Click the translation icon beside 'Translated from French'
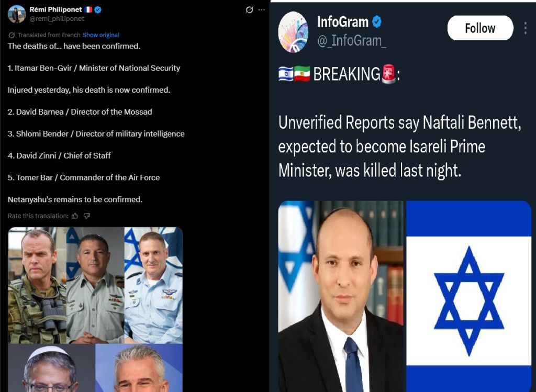Image resolution: width=536 pixels, height=392 pixels. pyautogui.click(x=12, y=35)
